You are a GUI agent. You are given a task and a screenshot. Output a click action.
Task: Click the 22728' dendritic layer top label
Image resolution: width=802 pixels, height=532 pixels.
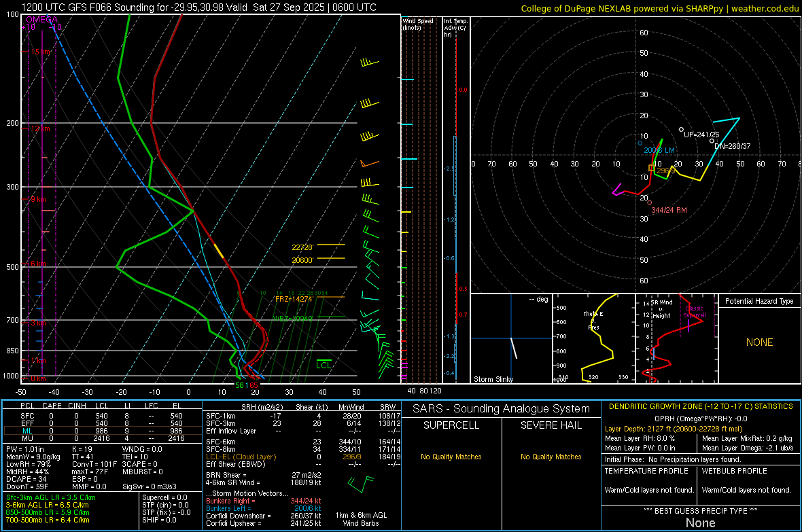tap(302, 247)
